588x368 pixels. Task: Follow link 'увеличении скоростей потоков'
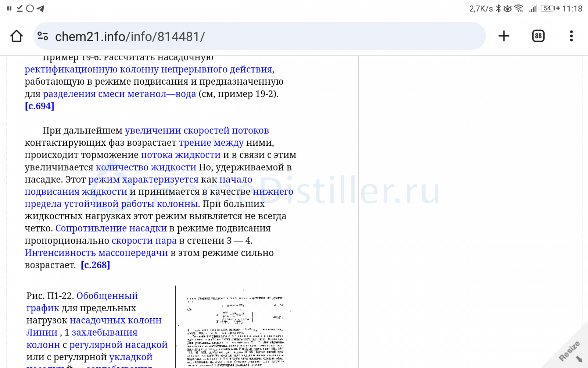click(197, 130)
